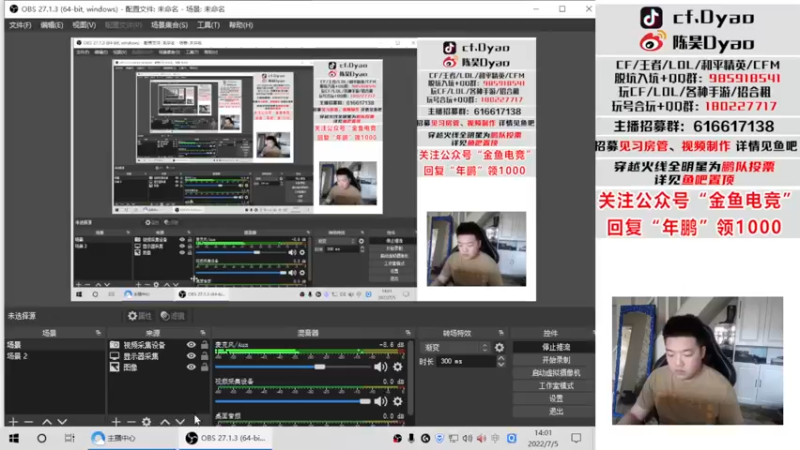This screenshot has height=450, width=800.
Task: Select the 图像 source row
Action: coord(159,367)
